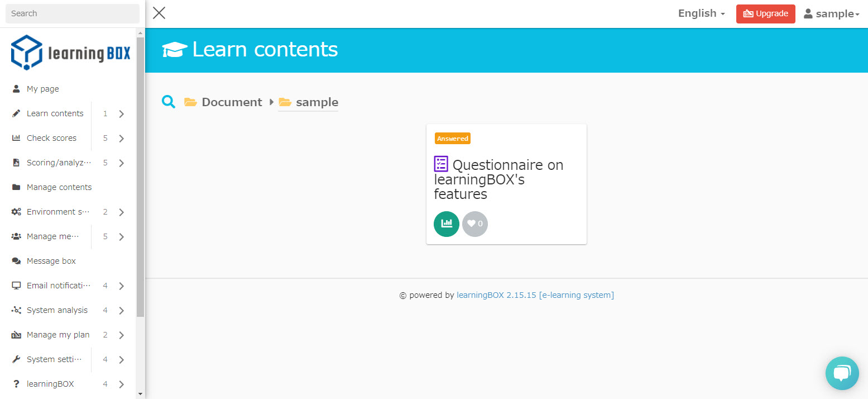Close the sidebar with the X icon

159,13
